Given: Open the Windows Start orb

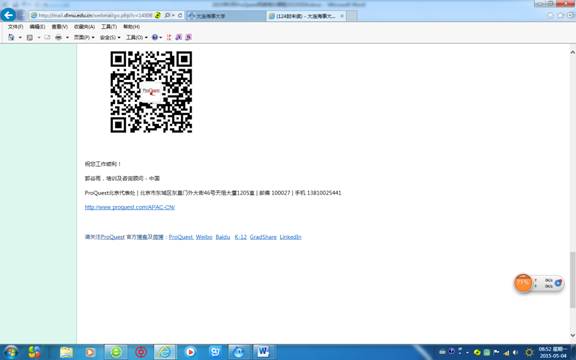Looking at the screenshot, I should pos(10,352).
